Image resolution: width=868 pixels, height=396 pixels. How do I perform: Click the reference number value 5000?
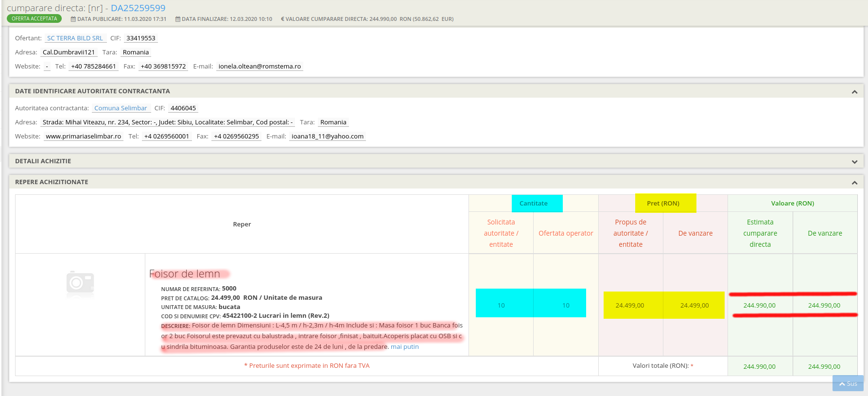(229, 288)
